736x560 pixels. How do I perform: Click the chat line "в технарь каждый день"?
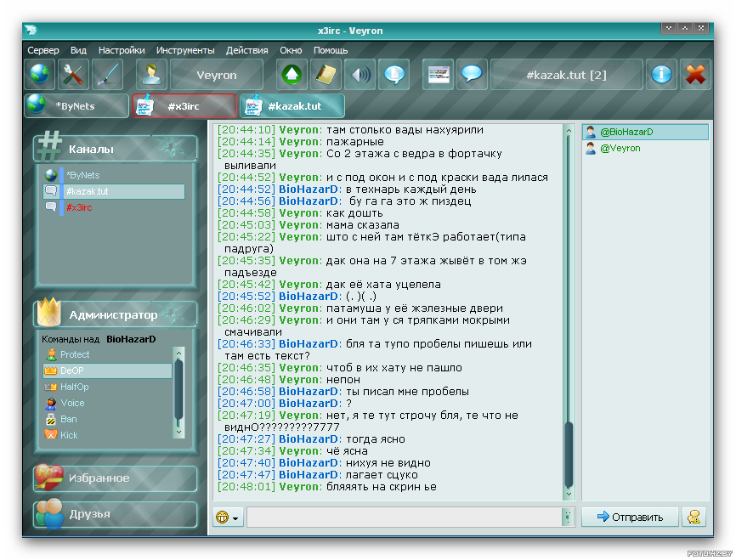pyautogui.click(x=410, y=189)
